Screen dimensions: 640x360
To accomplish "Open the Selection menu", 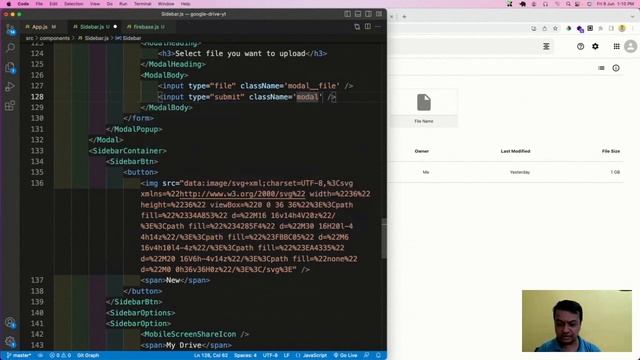I will (x=73, y=4).
